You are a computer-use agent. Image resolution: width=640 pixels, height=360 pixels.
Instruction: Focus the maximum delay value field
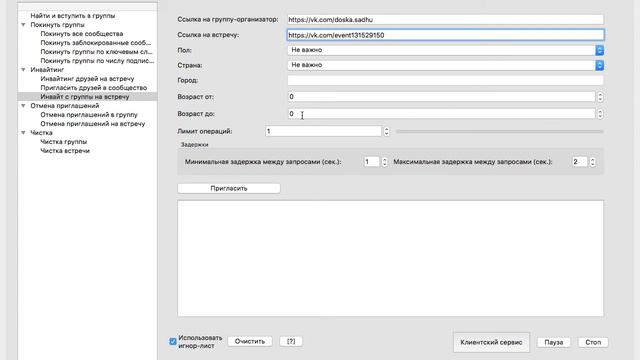click(x=580, y=162)
